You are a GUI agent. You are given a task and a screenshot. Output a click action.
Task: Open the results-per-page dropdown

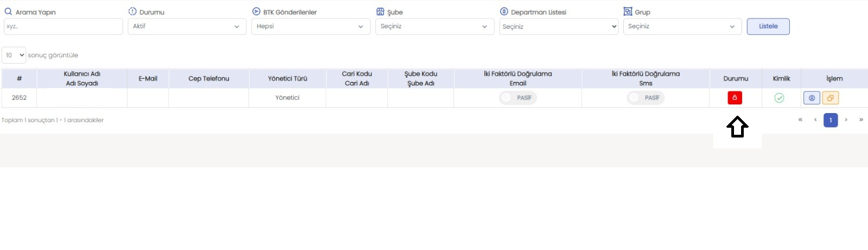[x=14, y=55]
